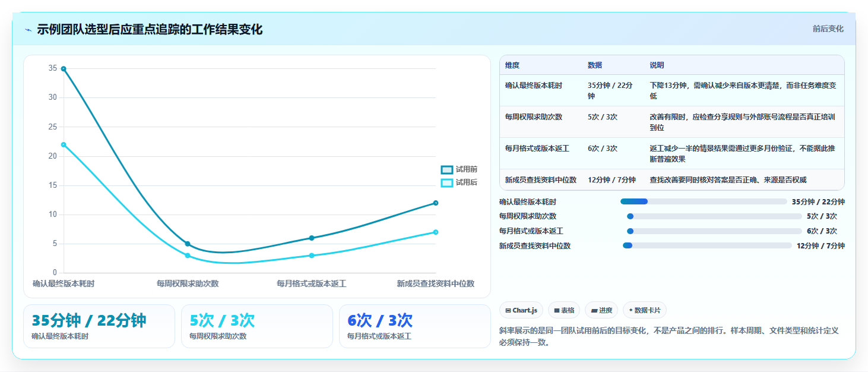
Task: Click y-axis tick label 35
Action: tap(53, 68)
